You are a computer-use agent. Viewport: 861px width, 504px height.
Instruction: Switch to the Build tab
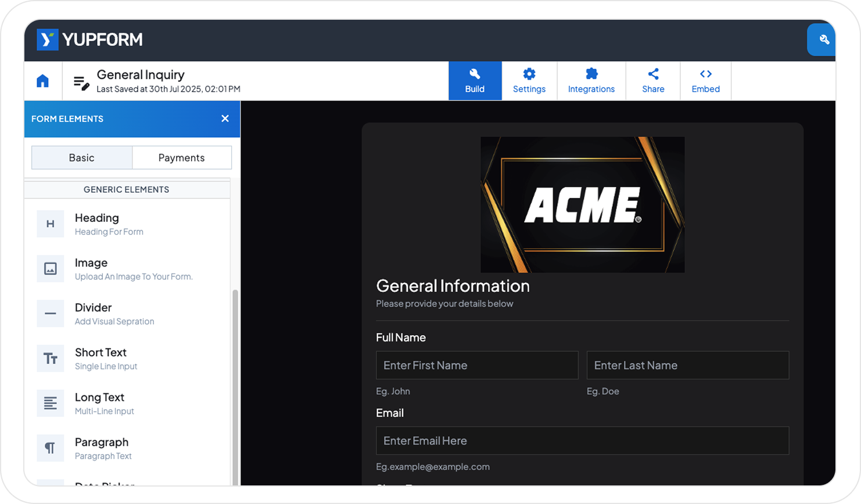click(x=475, y=81)
